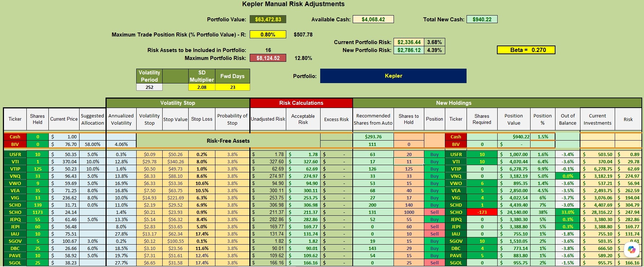The image size is (644, 267).
Task: Click the Out of Balance column header
Action: click(568, 119)
